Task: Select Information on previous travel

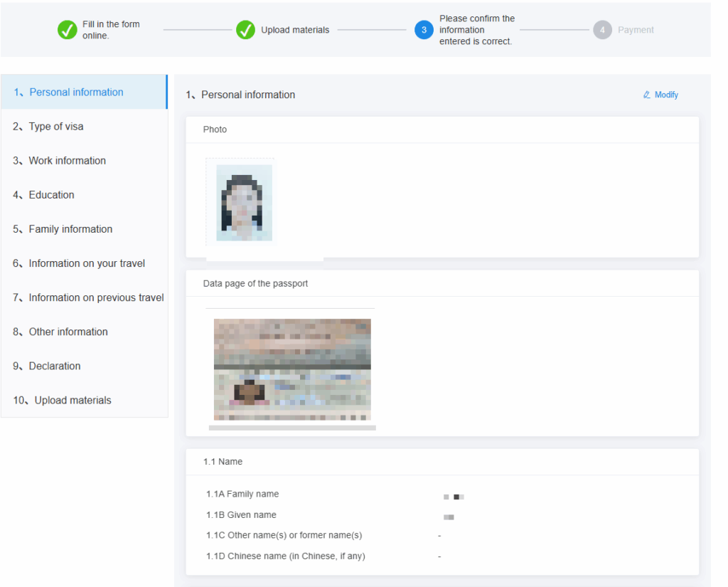Action: [96, 297]
